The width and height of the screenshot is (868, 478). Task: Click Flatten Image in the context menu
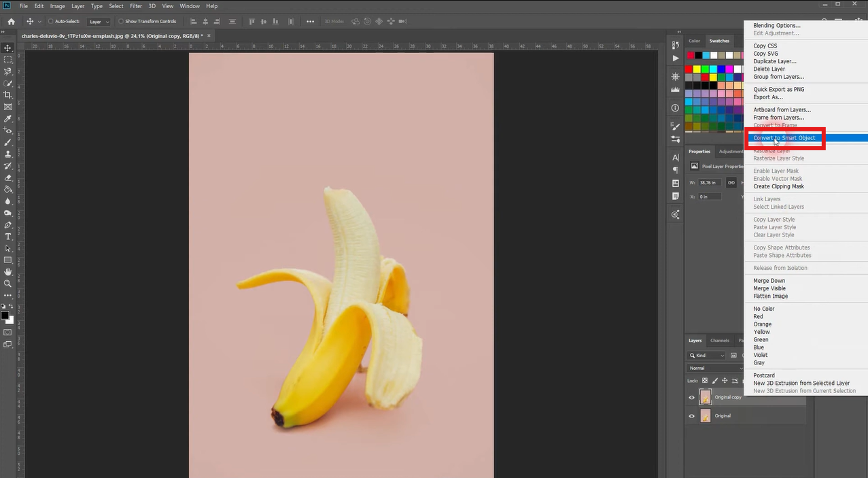point(770,296)
